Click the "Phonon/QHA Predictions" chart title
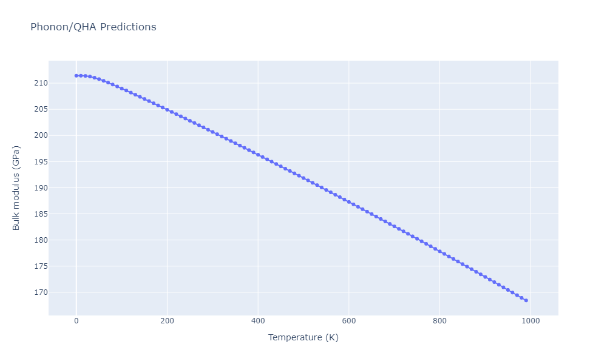The image size is (607, 364). click(x=93, y=27)
